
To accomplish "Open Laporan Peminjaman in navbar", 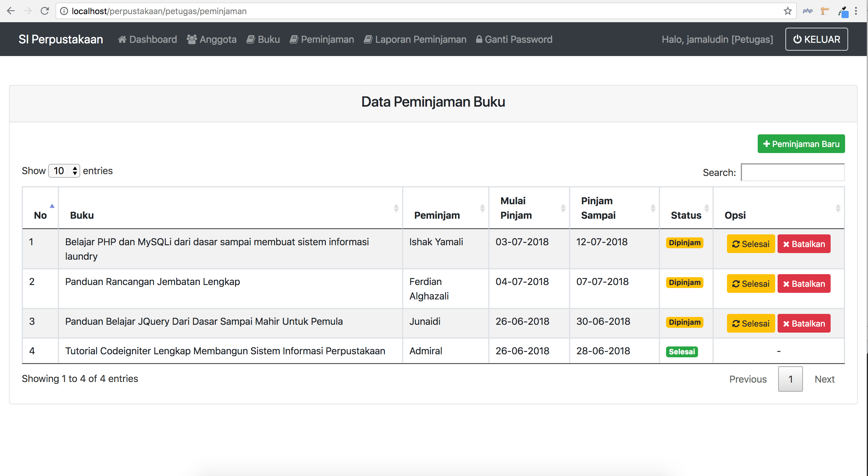I will click(x=415, y=39).
